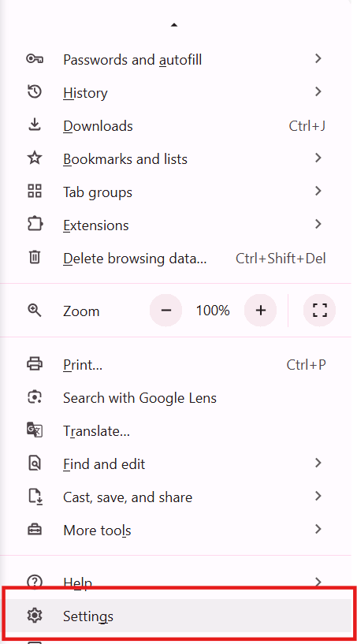357x644 pixels.
Task: Open the Print menu entry
Action: [x=176, y=364]
